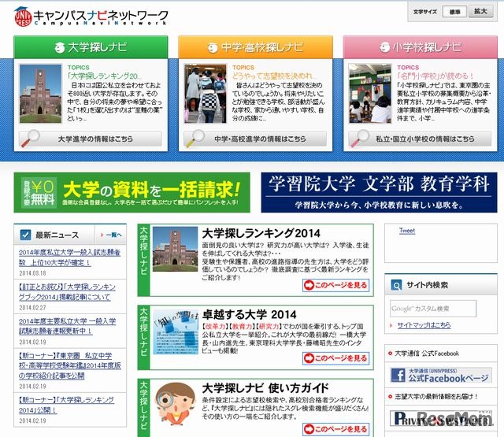Click the Tweet link
This screenshot has height=437, width=504.
[407, 231]
